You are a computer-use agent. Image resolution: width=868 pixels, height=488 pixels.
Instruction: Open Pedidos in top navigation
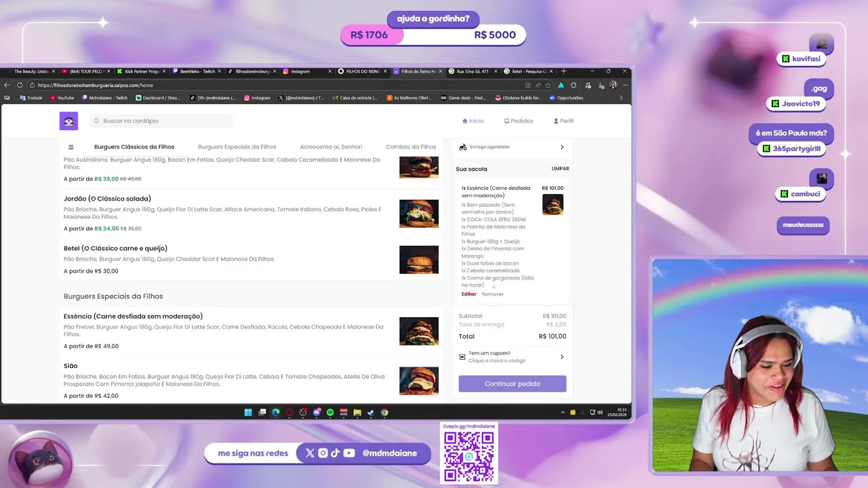tap(519, 121)
